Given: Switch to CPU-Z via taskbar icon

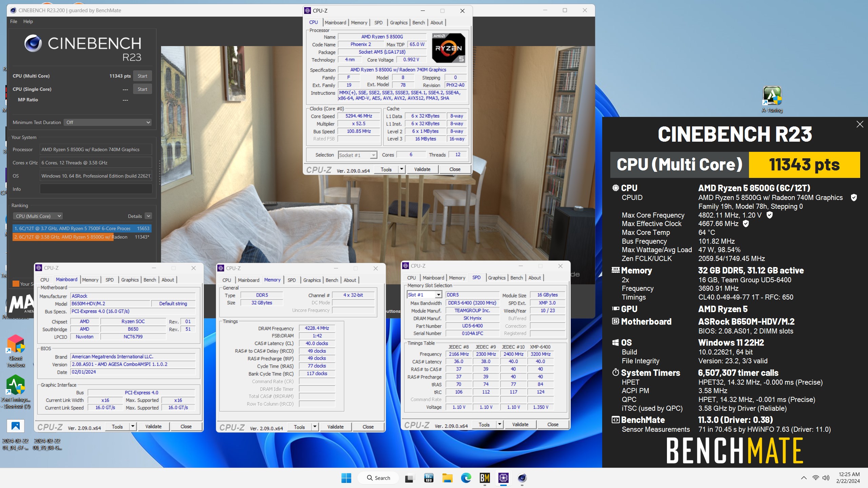Looking at the screenshot, I should click(x=503, y=478).
